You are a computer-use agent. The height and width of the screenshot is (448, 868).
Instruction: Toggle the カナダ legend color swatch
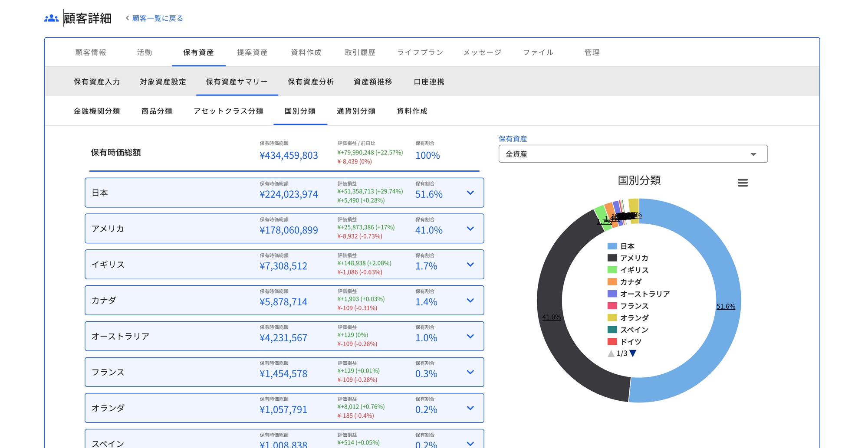(x=612, y=282)
